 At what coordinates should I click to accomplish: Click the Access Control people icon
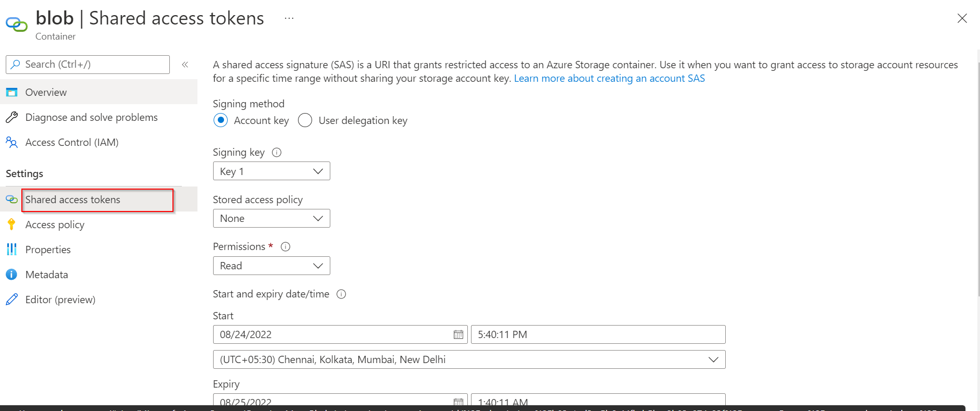coord(11,142)
